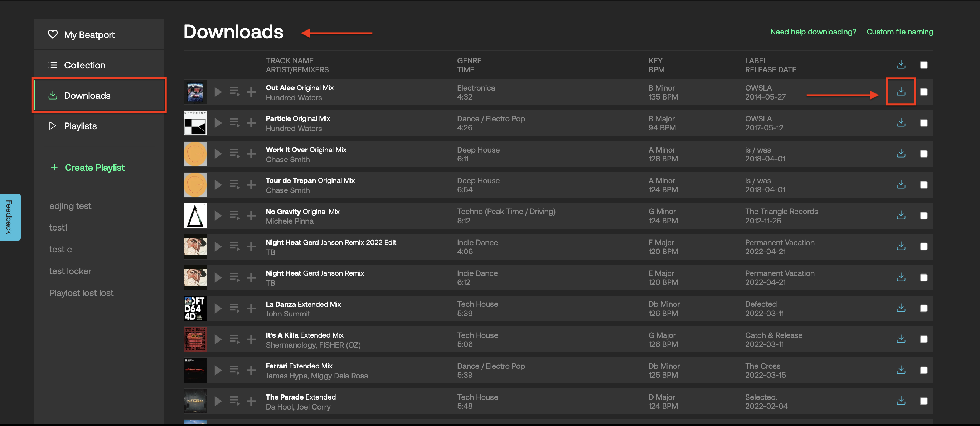Add Out Alee to the queue
Screen dimensions: 980x426
click(234, 92)
